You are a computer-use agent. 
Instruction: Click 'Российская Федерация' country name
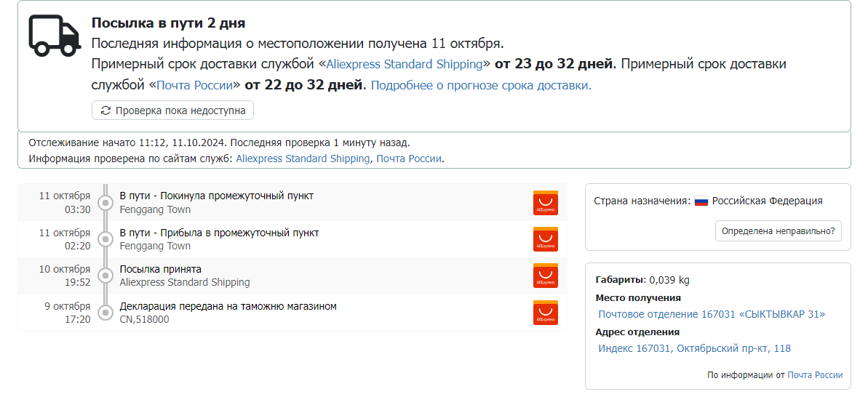(768, 201)
